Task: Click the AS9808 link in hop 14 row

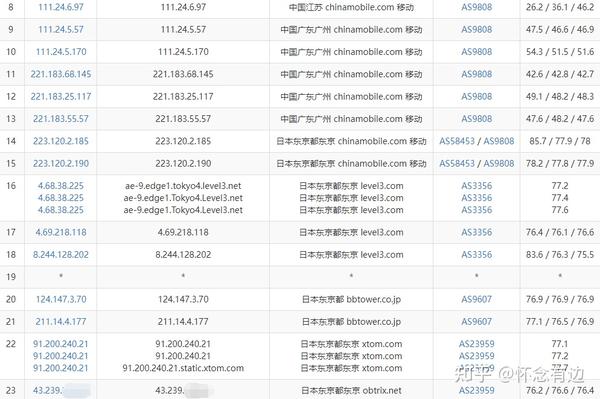Action: pyautogui.click(x=499, y=141)
